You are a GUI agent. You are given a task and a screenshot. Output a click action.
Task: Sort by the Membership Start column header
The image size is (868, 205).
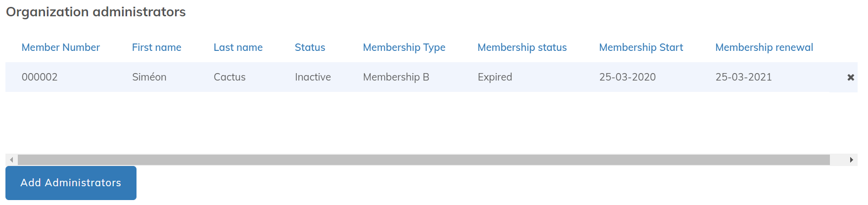pos(640,47)
